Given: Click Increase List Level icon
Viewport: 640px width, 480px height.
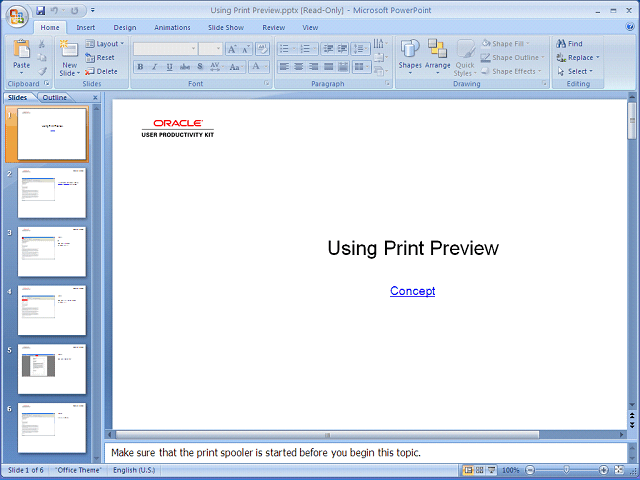Looking at the screenshot, I should 342,49.
